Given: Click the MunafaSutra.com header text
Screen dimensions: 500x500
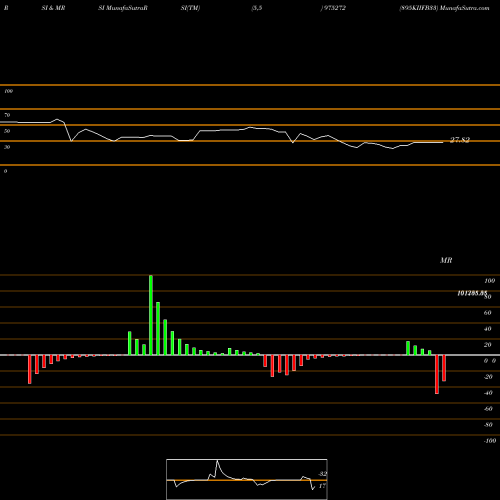Looking at the screenshot, I should tap(464, 8).
